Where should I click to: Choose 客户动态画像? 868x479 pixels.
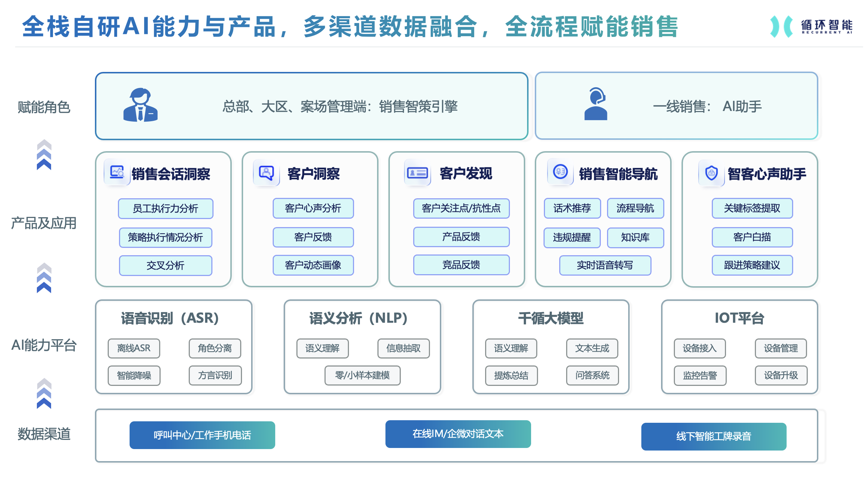[x=313, y=265]
